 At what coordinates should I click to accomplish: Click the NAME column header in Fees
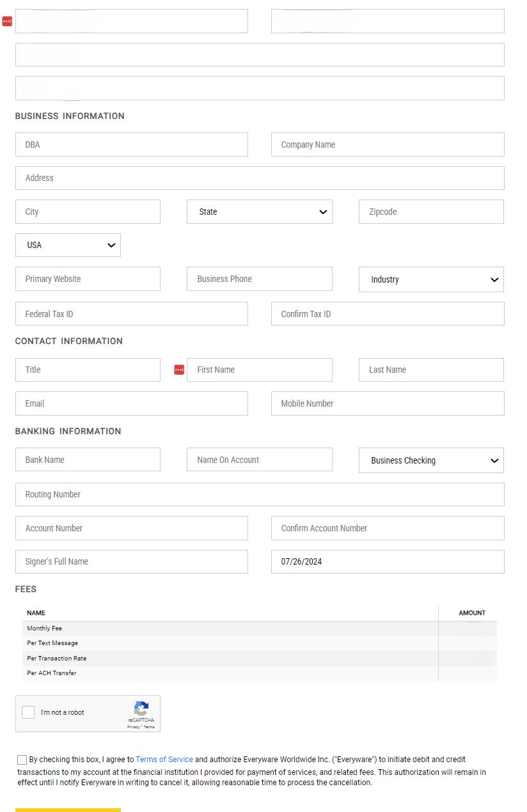coord(36,613)
